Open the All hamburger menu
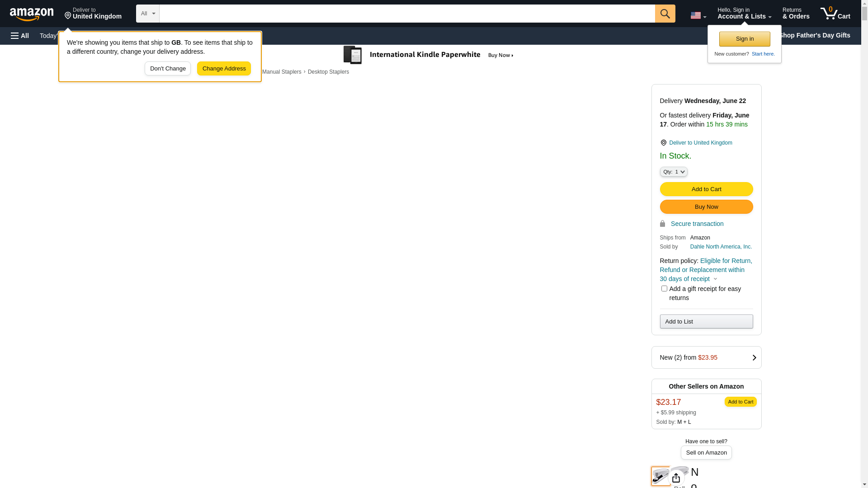868x488 pixels. [20, 36]
